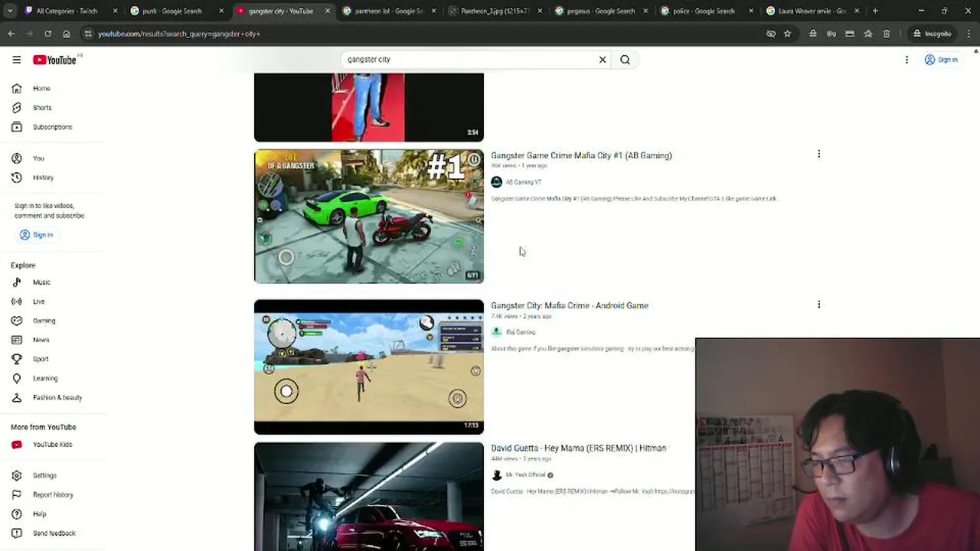
Task: Click the top-right Sign in button
Action: [941, 60]
